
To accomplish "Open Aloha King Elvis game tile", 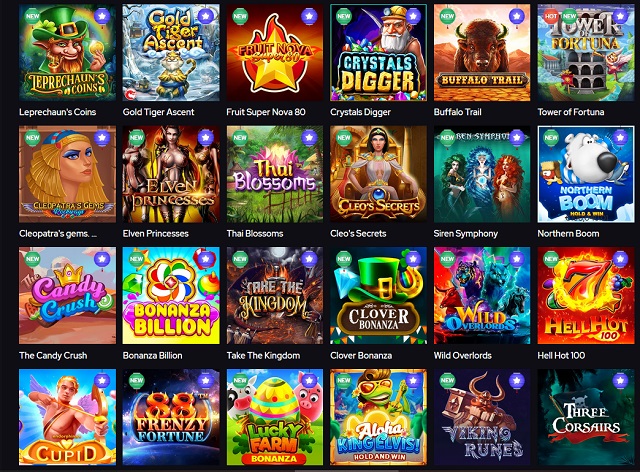I will [x=378, y=417].
